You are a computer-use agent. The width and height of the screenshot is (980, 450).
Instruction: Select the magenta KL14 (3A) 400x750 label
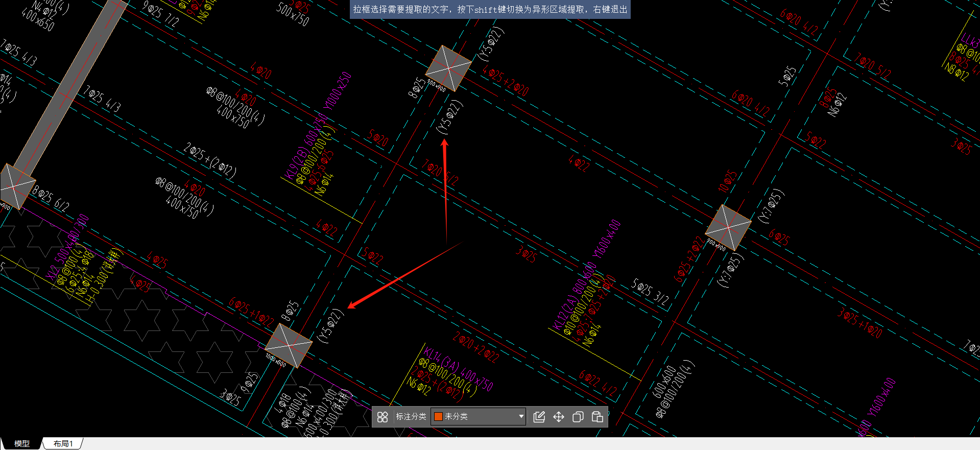[459, 369]
